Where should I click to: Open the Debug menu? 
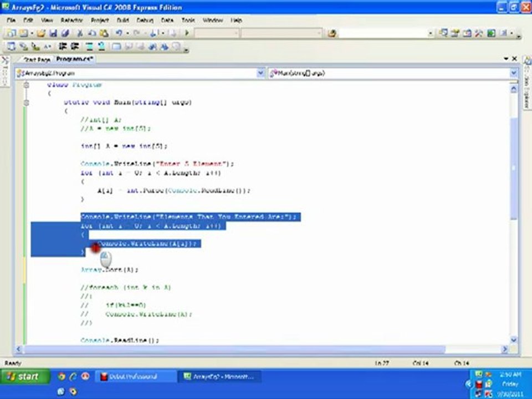[x=145, y=21]
